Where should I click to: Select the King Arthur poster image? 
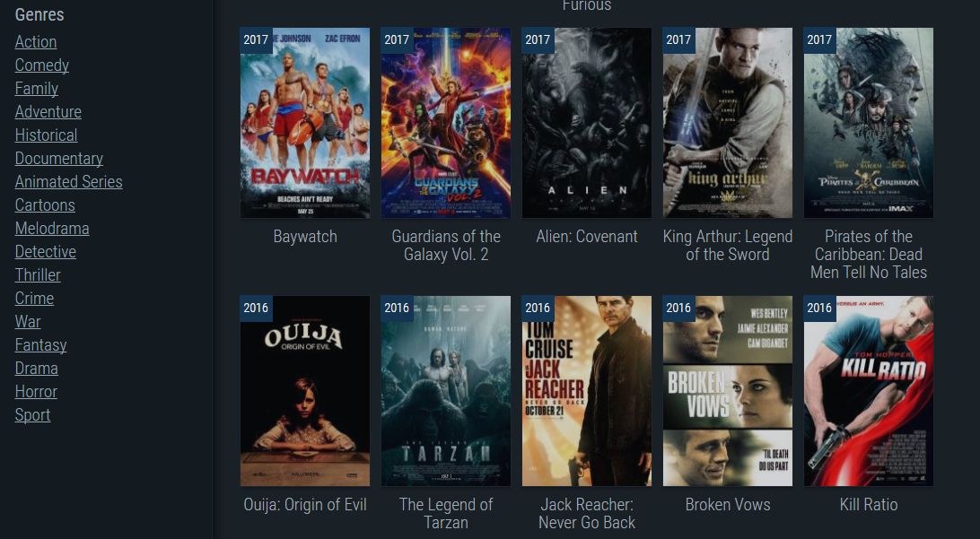pos(728,123)
